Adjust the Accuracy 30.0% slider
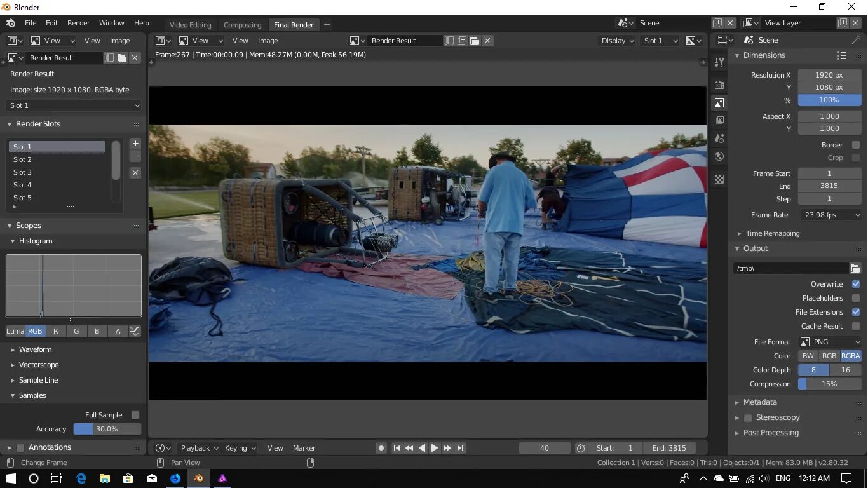 pos(107,429)
